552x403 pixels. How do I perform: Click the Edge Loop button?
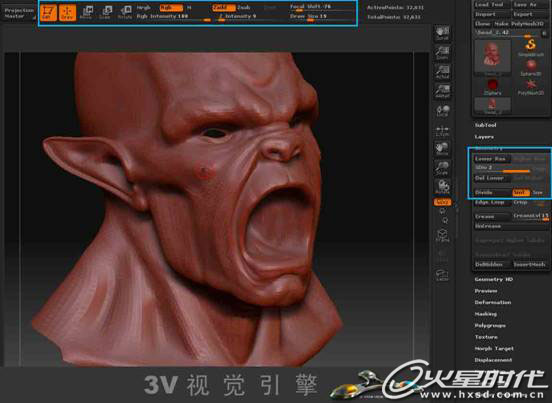pyautogui.click(x=491, y=203)
